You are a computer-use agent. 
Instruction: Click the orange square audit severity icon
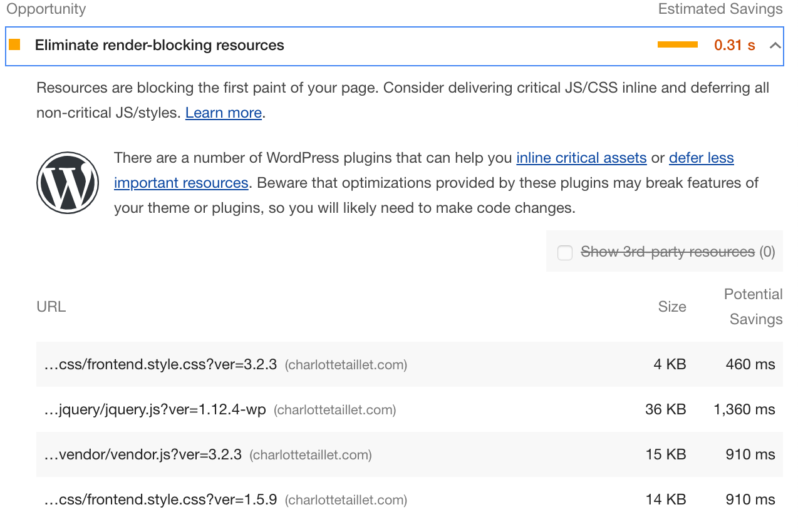click(x=14, y=45)
